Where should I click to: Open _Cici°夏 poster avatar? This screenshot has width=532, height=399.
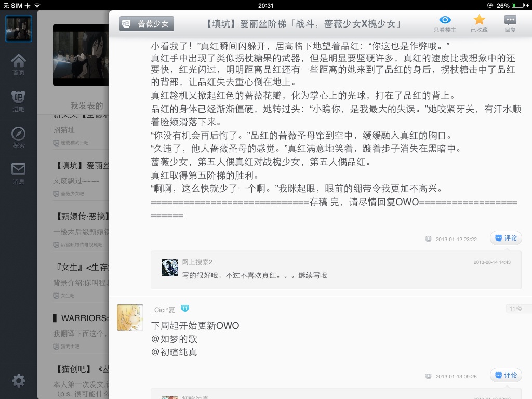coord(130,317)
